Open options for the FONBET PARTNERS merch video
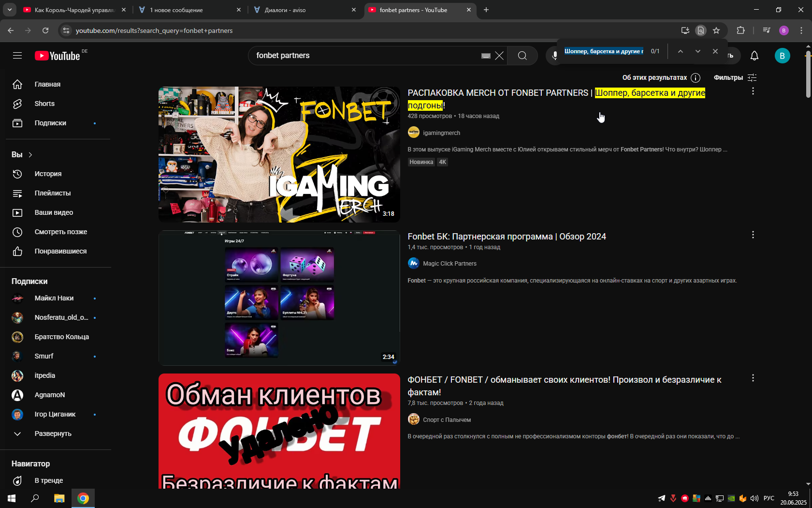The height and width of the screenshot is (508, 812). [x=753, y=91]
